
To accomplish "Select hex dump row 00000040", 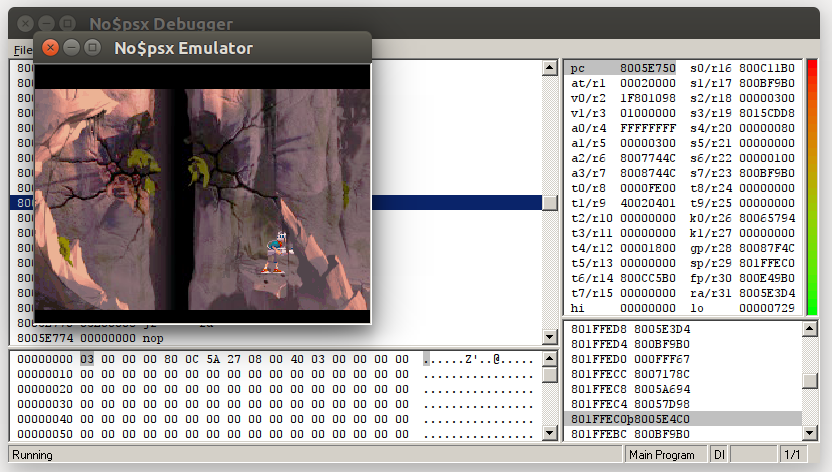I will click(x=275, y=418).
